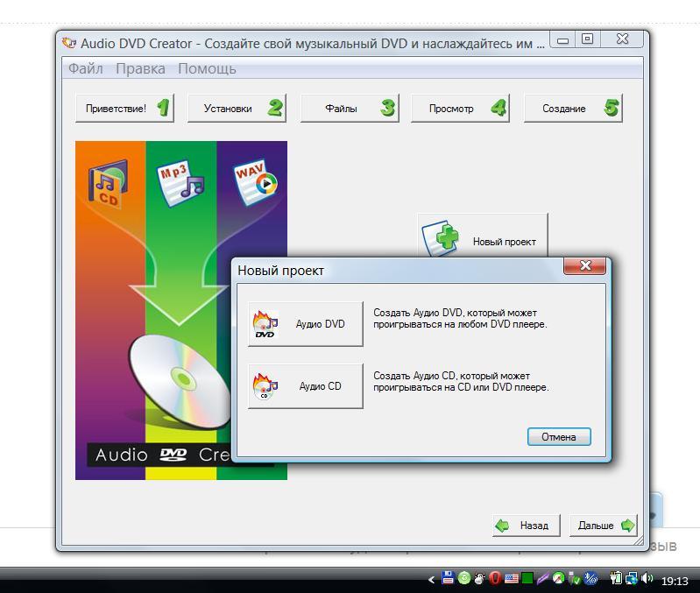Click the power plug battery tray icon

coord(616,579)
